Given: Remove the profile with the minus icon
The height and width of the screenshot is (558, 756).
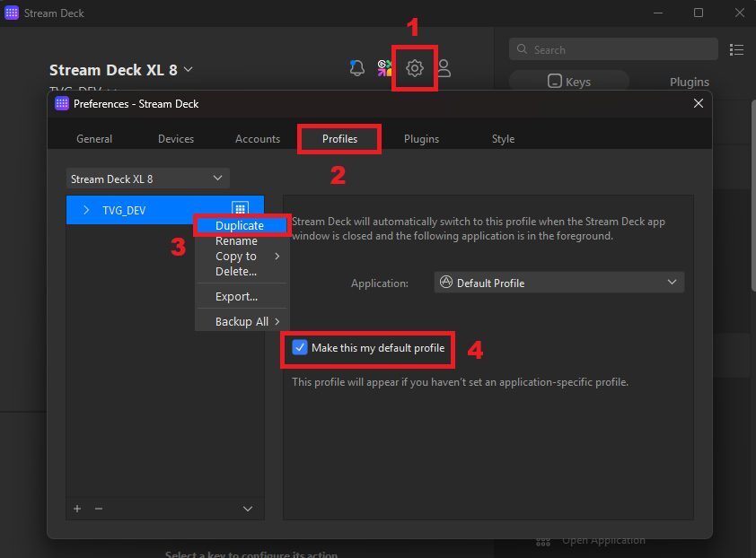Looking at the screenshot, I should tap(99, 509).
